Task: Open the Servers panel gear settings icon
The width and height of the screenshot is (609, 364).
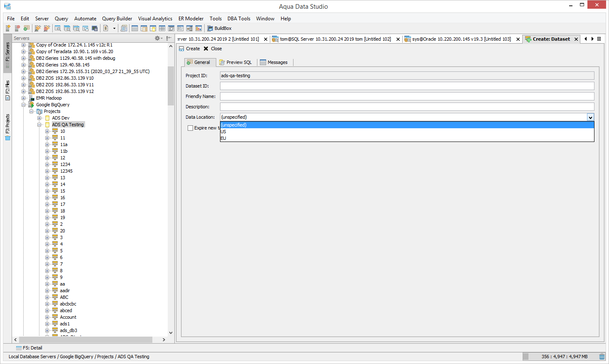Action: point(158,38)
